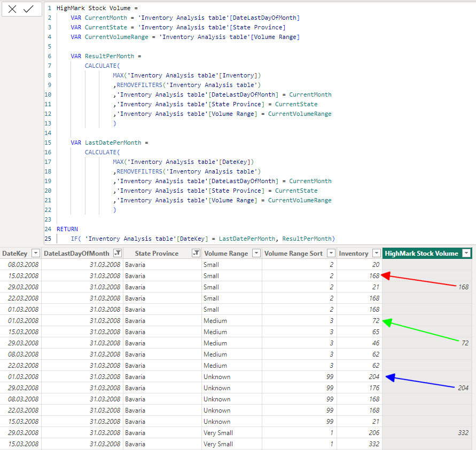Click the Volume Range column header label

226,254
